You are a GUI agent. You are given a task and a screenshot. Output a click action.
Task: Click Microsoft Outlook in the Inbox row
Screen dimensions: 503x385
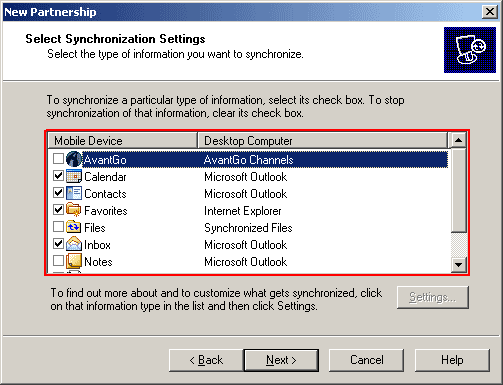[246, 245]
